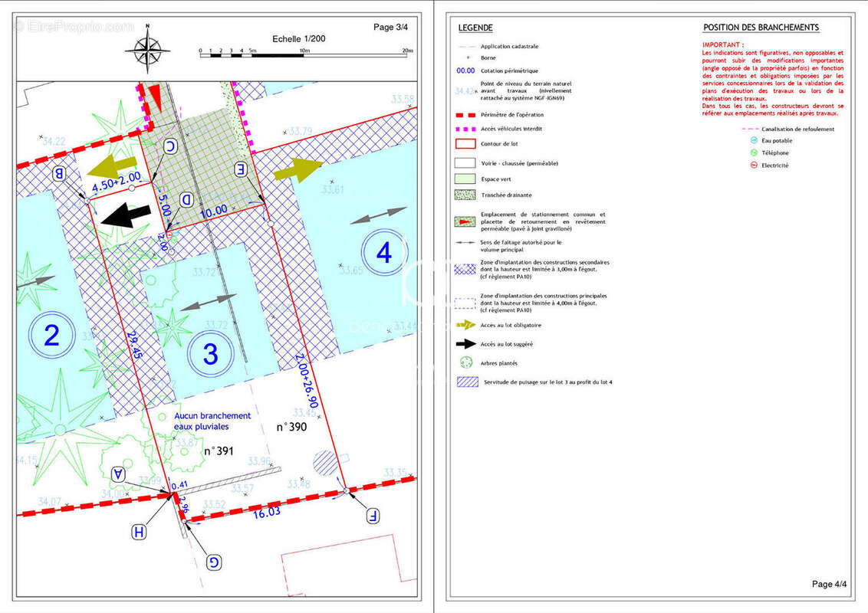Click the Eau potable legend symbol
The width and height of the screenshot is (868, 613).
[754, 140]
